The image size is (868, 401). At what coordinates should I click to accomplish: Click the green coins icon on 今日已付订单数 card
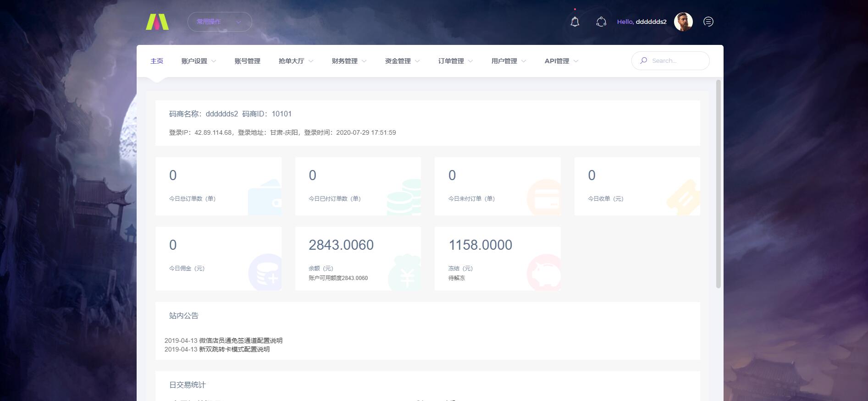(404, 198)
